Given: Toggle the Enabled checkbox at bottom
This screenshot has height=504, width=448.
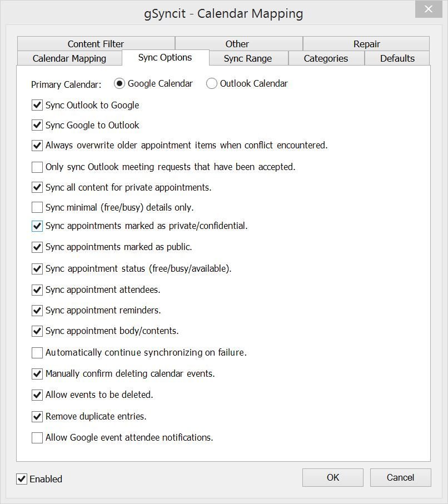Looking at the screenshot, I should click(x=22, y=479).
